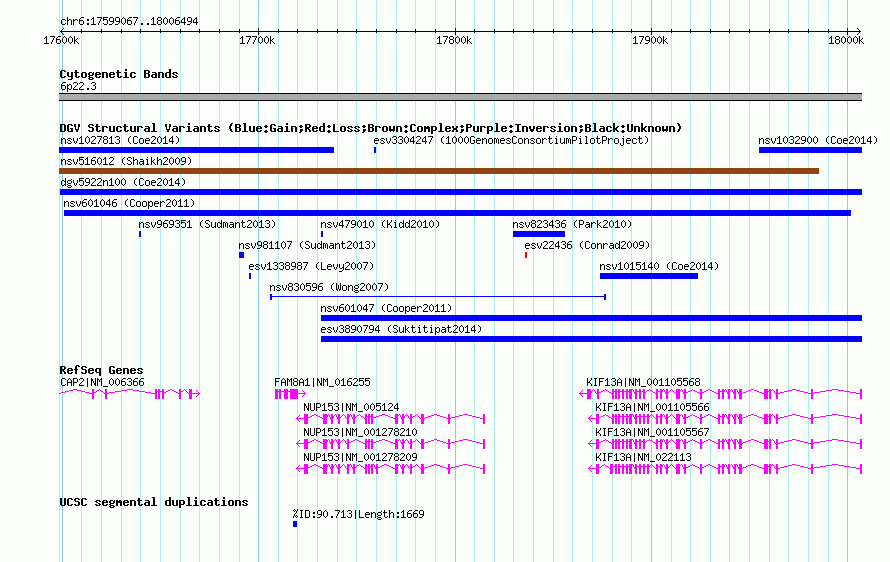Click the CAP2 gene model glyph
This screenshot has height=562, width=890.
(129, 393)
